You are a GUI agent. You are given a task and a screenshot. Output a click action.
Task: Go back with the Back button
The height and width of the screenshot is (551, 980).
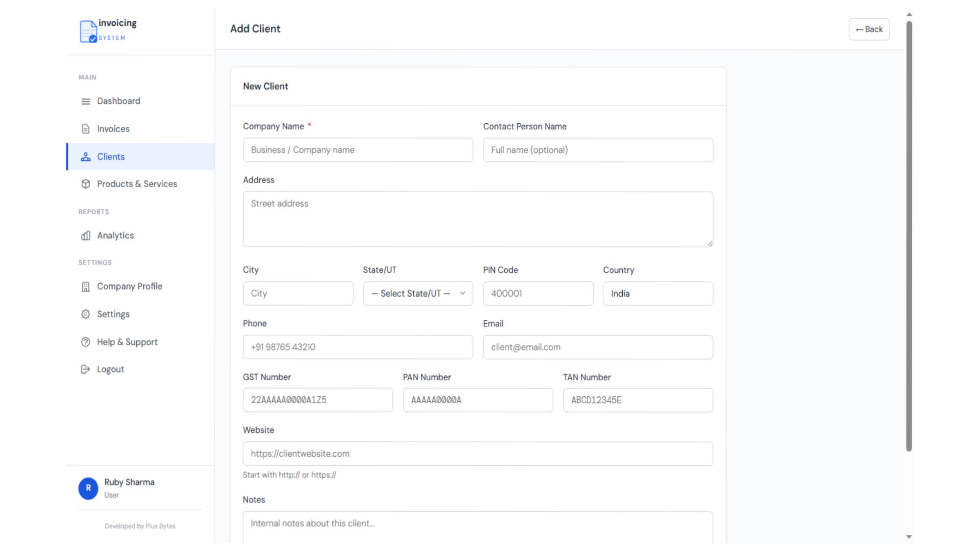tap(869, 29)
